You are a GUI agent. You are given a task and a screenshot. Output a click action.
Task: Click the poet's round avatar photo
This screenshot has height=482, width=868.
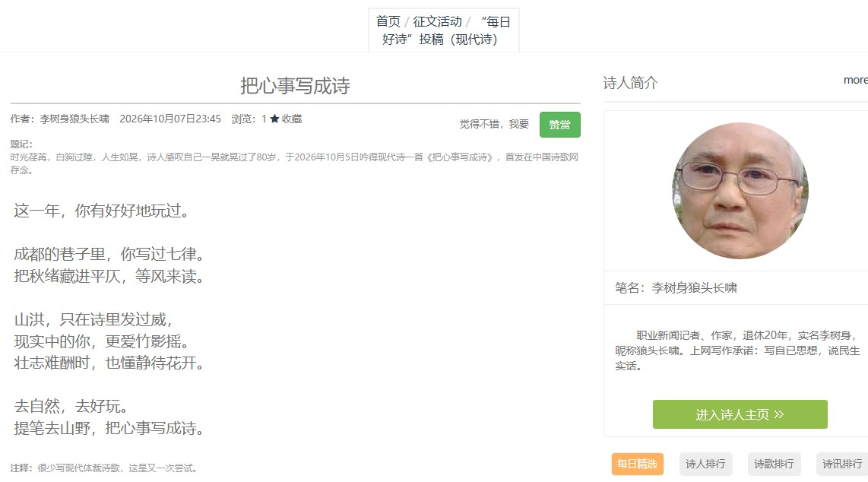pyautogui.click(x=740, y=191)
